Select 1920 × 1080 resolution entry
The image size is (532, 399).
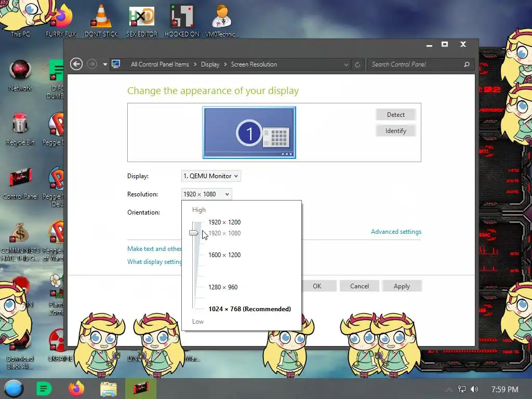click(224, 233)
